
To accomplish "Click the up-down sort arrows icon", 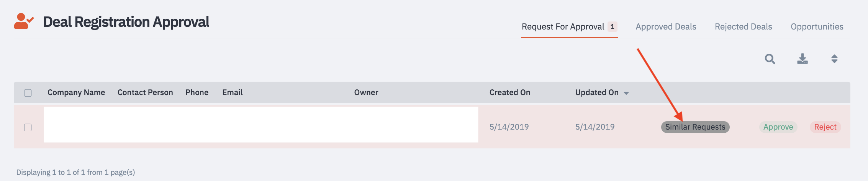I will (x=834, y=59).
